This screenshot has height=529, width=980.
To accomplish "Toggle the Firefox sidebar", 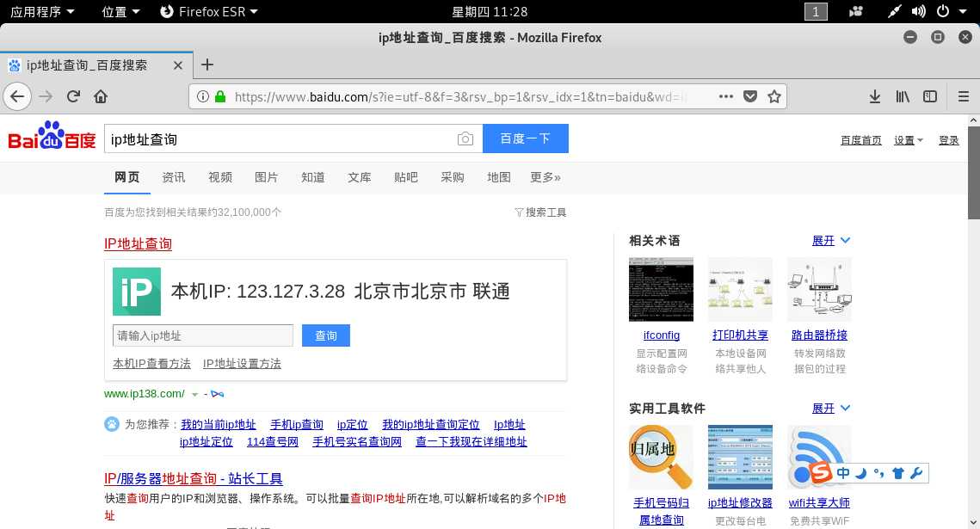I will 930,96.
